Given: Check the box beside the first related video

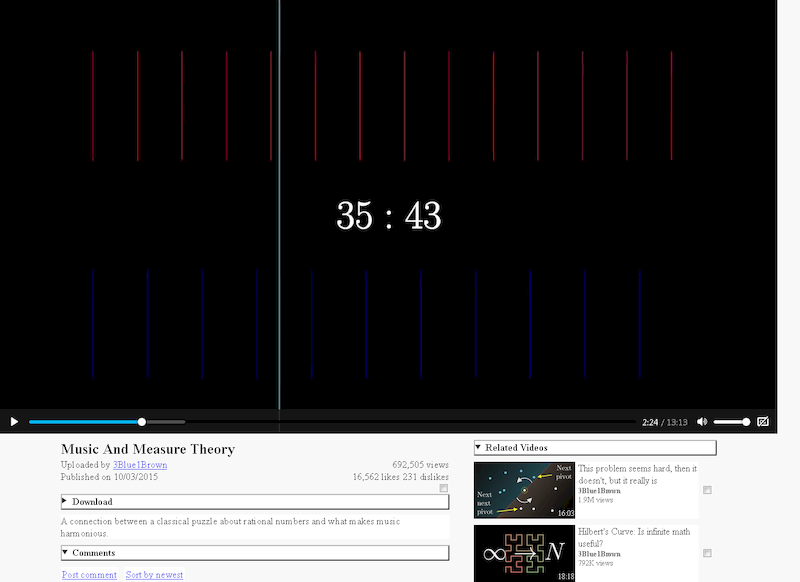Looking at the screenshot, I should click(709, 488).
